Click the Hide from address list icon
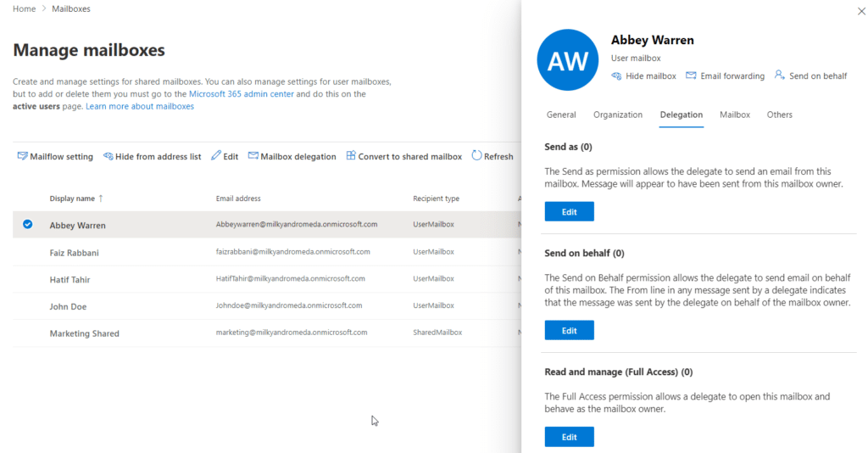The width and height of the screenshot is (868, 453). (108, 156)
